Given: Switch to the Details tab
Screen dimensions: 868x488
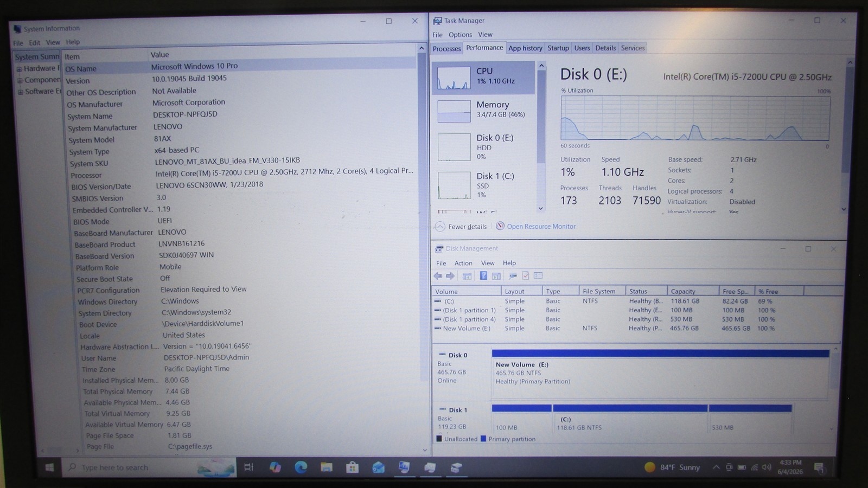Looking at the screenshot, I should point(605,48).
